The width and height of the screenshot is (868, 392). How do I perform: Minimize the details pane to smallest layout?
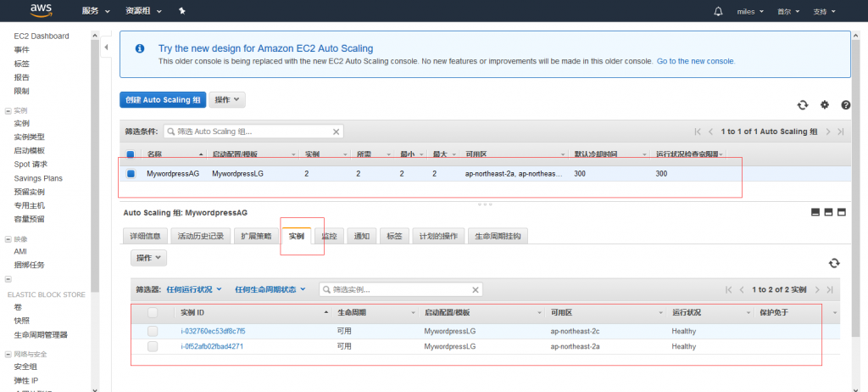click(x=815, y=212)
